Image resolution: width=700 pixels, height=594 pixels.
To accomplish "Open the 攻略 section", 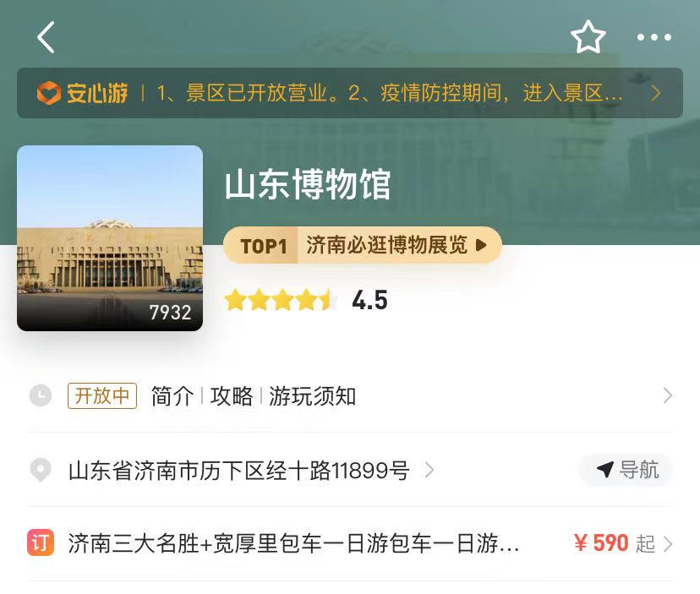I will pos(232,395).
